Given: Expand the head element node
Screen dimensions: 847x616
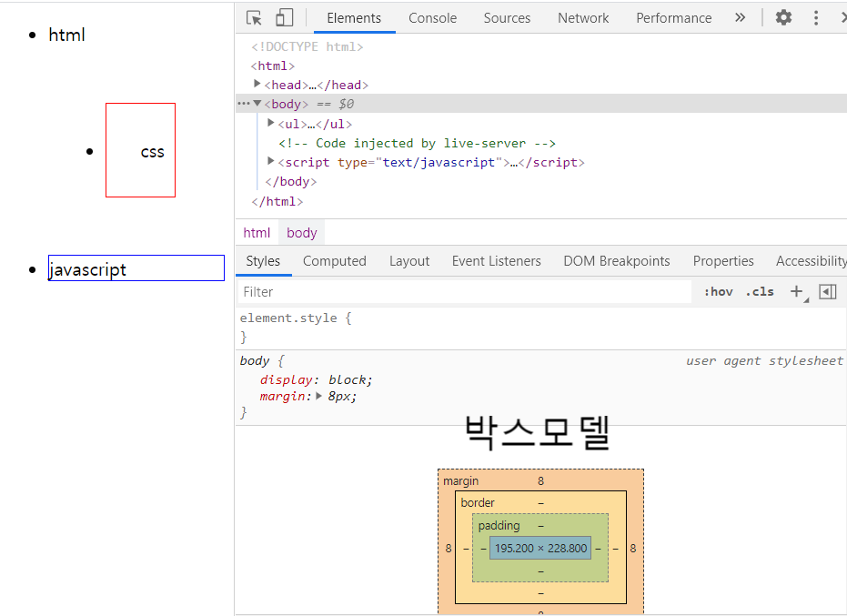Looking at the screenshot, I should pos(257,84).
